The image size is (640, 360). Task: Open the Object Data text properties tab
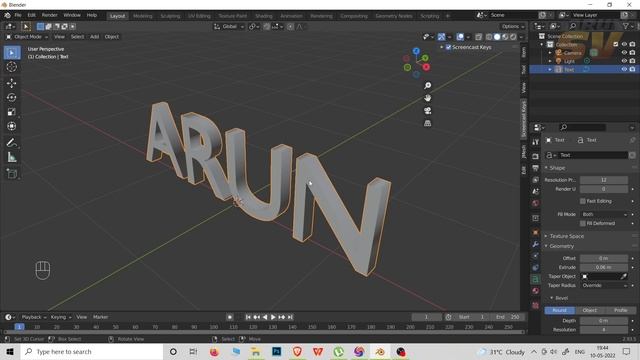(x=536, y=279)
